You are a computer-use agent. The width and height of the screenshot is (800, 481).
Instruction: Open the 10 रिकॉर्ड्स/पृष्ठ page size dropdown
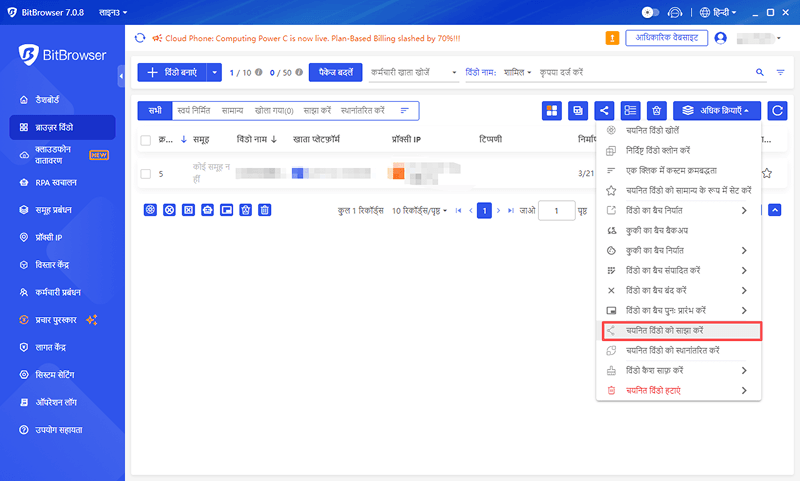point(419,211)
